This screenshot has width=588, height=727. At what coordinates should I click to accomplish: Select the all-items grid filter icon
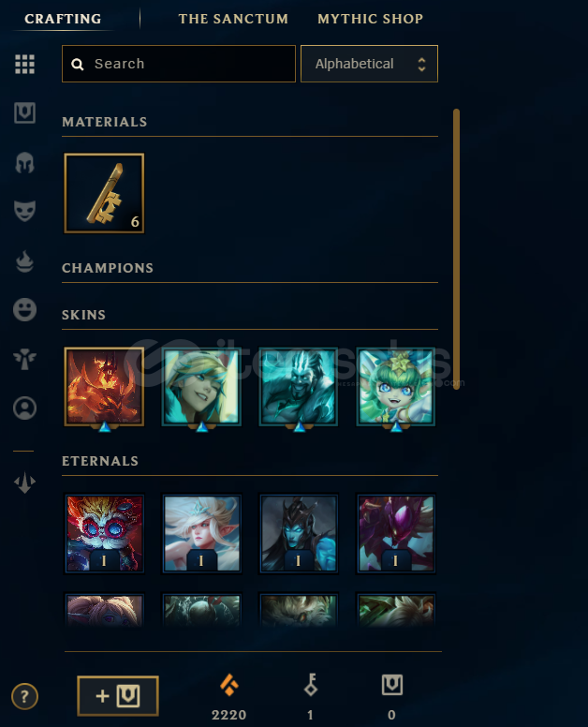[x=24, y=64]
